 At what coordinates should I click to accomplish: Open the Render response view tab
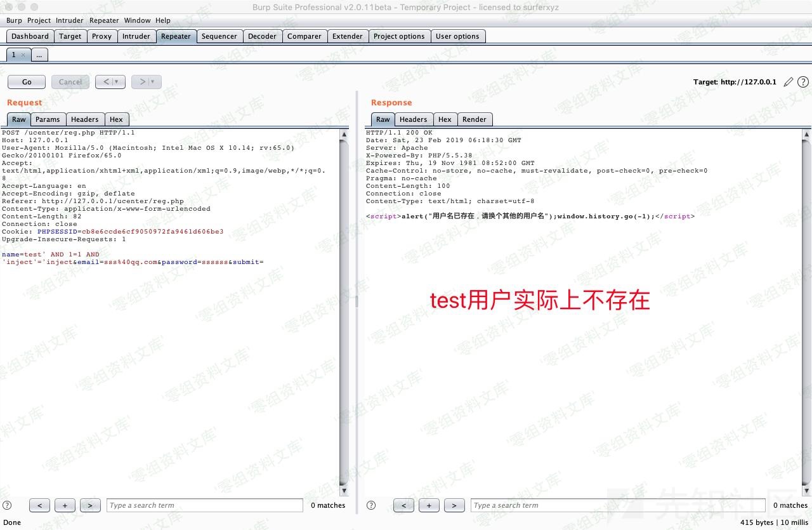click(x=474, y=119)
